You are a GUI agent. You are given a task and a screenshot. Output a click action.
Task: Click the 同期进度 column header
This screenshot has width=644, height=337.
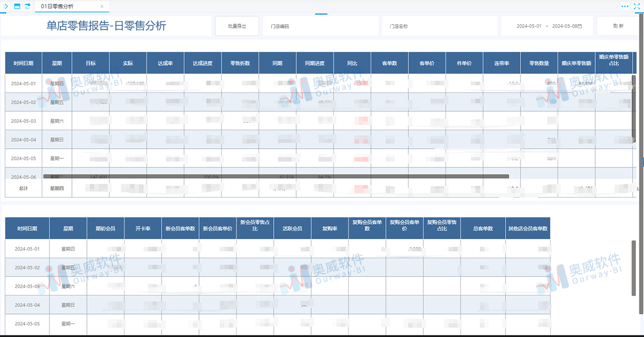tap(315, 63)
